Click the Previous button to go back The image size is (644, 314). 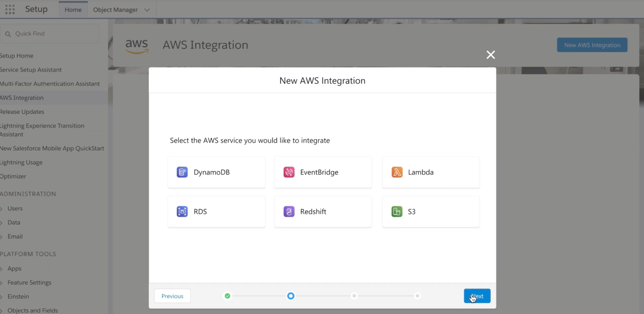pos(172,296)
